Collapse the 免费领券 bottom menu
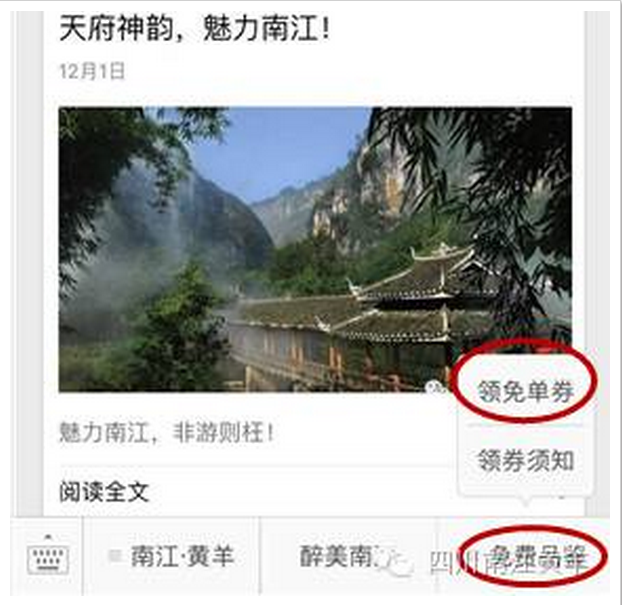Image resolution: width=622 pixels, height=606 pixels. tap(536, 557)
